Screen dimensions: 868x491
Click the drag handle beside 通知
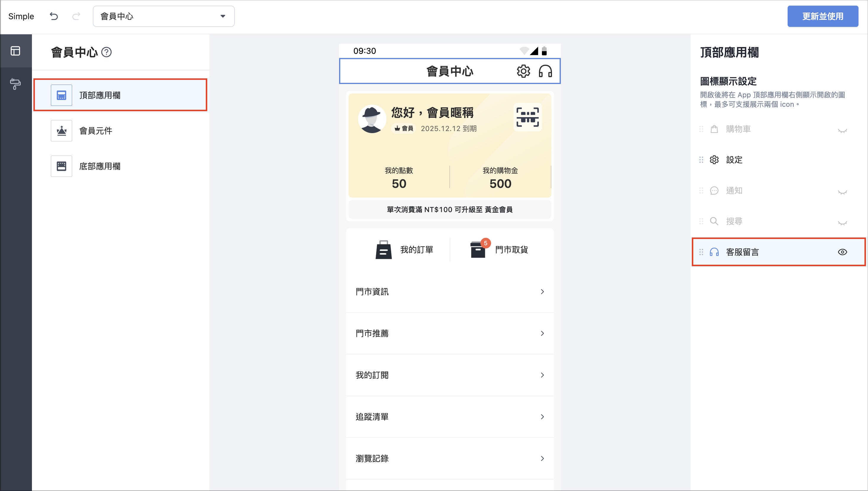coord(701,190)
